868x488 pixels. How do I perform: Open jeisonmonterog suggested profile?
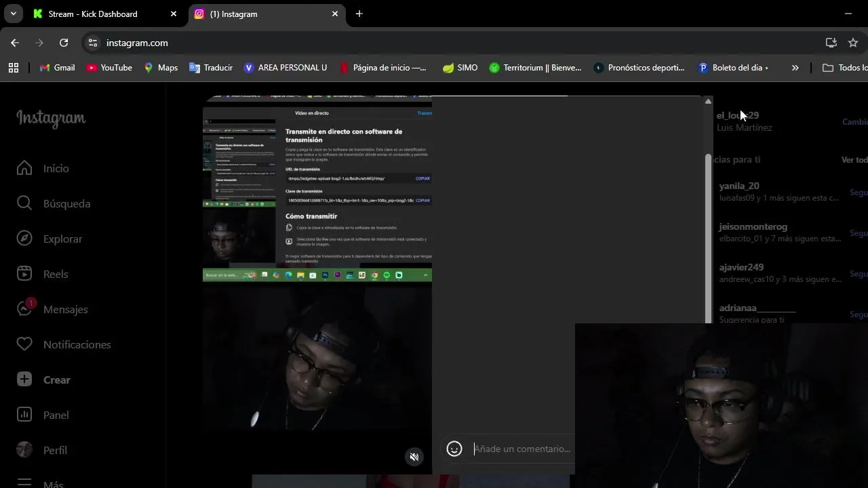[753, 226]
